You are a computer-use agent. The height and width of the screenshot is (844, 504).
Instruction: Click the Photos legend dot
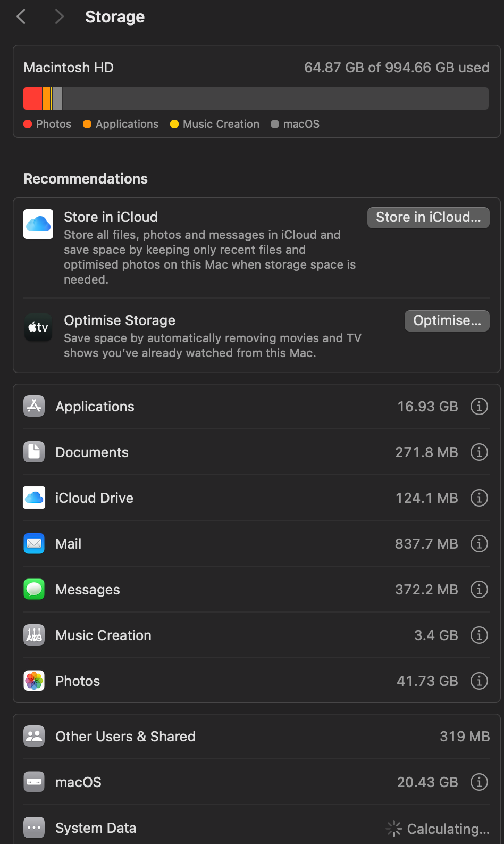[x=28, y=124]
